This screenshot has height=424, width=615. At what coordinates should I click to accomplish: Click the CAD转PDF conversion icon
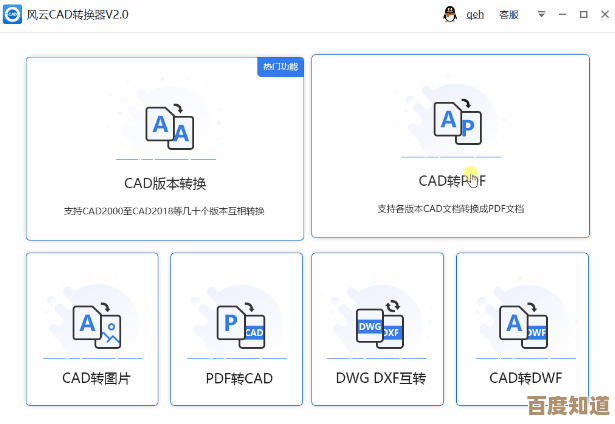pos(456,122)
